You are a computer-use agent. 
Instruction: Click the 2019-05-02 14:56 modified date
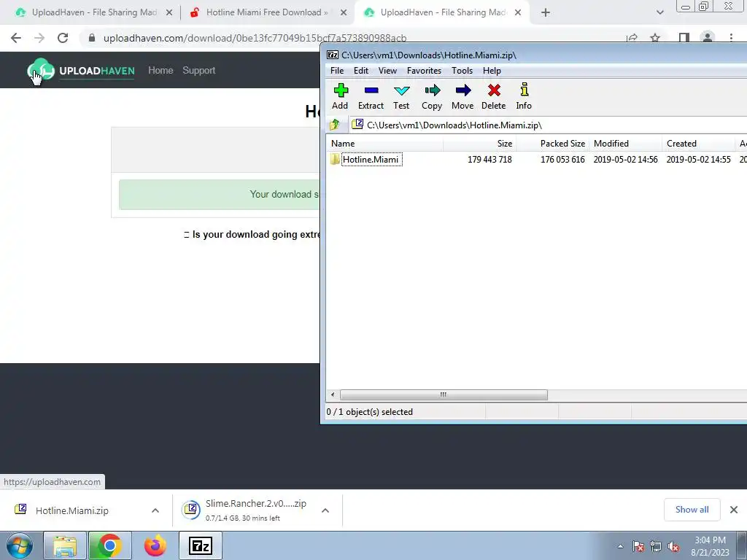[625, 160]
